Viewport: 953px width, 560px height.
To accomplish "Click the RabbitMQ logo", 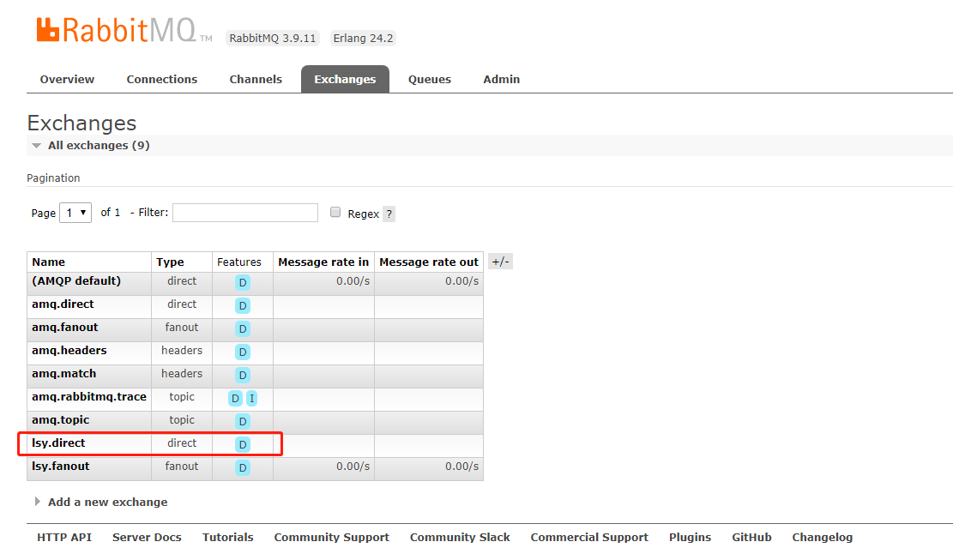I will [124, 30].
